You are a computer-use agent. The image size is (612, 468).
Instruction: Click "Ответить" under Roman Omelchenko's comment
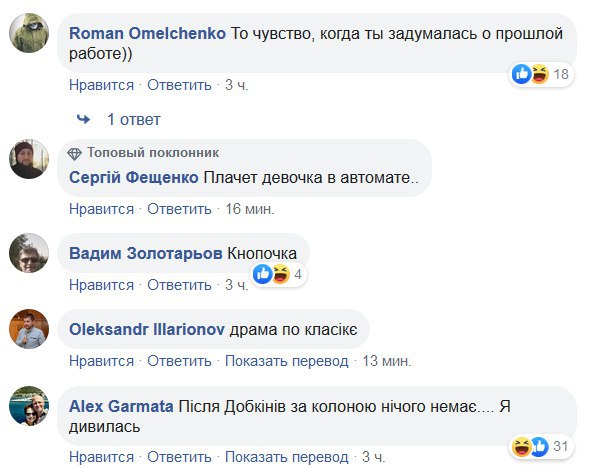point(179,85)
